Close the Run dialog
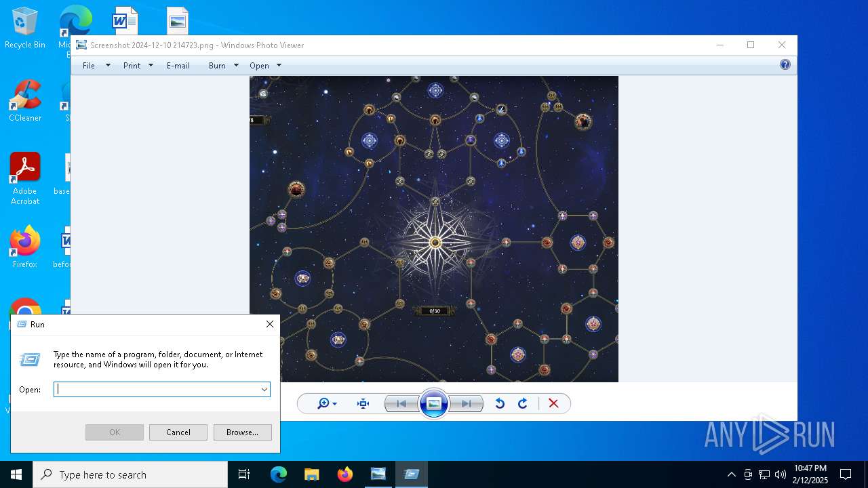868x488 pixels. 270,324
